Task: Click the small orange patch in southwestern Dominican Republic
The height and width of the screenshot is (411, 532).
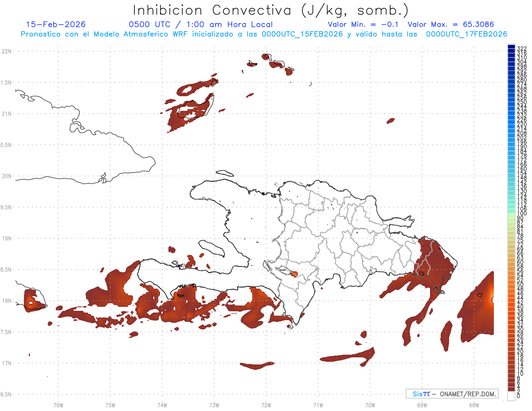Action: (x=294, y=274)
